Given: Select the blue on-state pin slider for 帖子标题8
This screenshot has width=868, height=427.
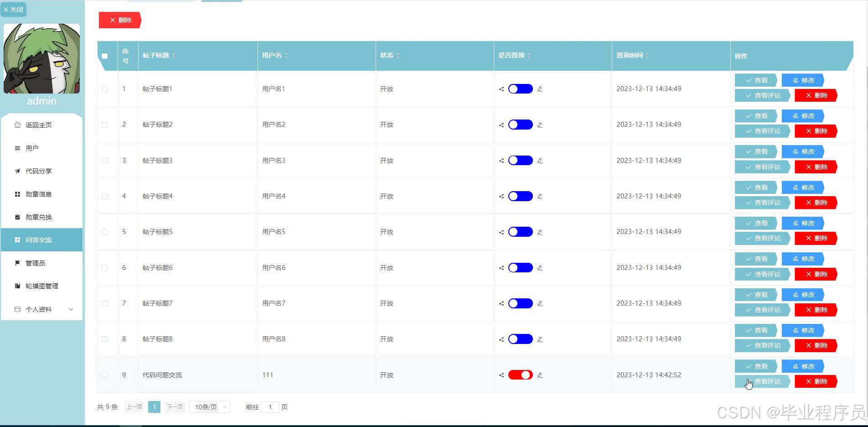Looking at the screenshot, I should click(520, 339).
